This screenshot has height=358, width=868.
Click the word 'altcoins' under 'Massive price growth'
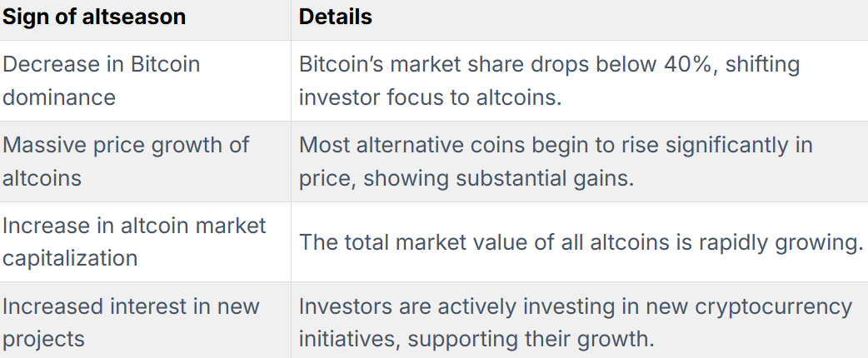tap(42, 178)
